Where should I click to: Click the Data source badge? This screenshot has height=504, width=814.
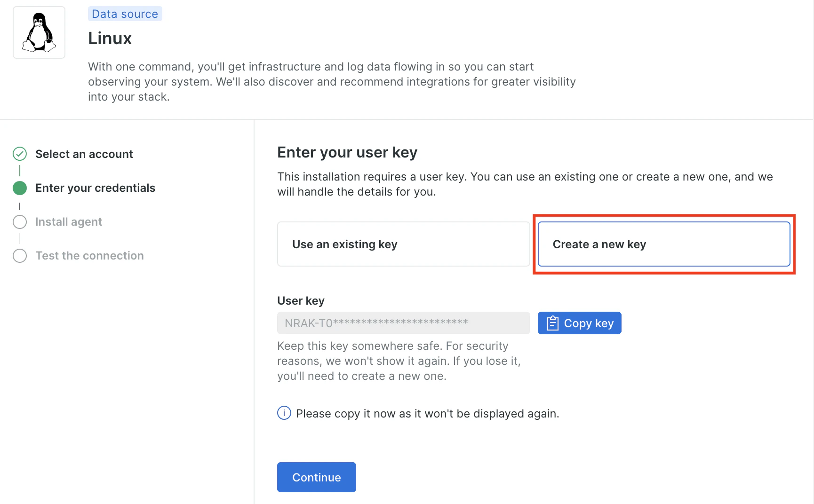click(125, 14)
